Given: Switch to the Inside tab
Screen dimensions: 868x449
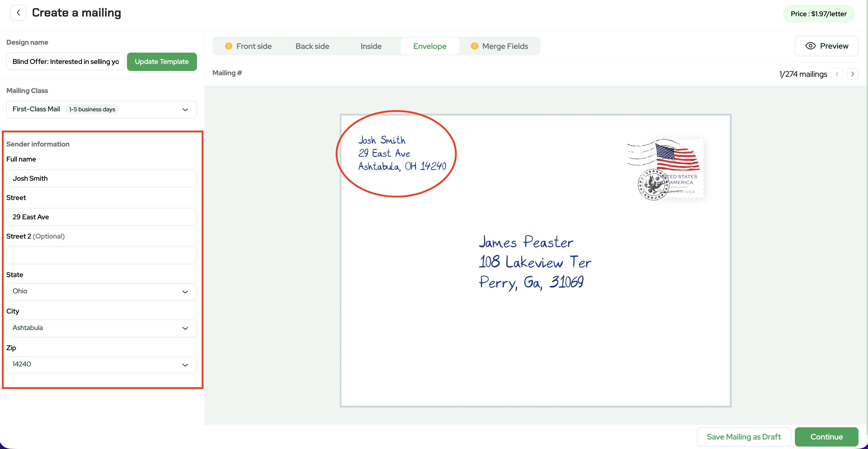Looking at the screenshot, I should pyautogui.click(x=371, y=46).
